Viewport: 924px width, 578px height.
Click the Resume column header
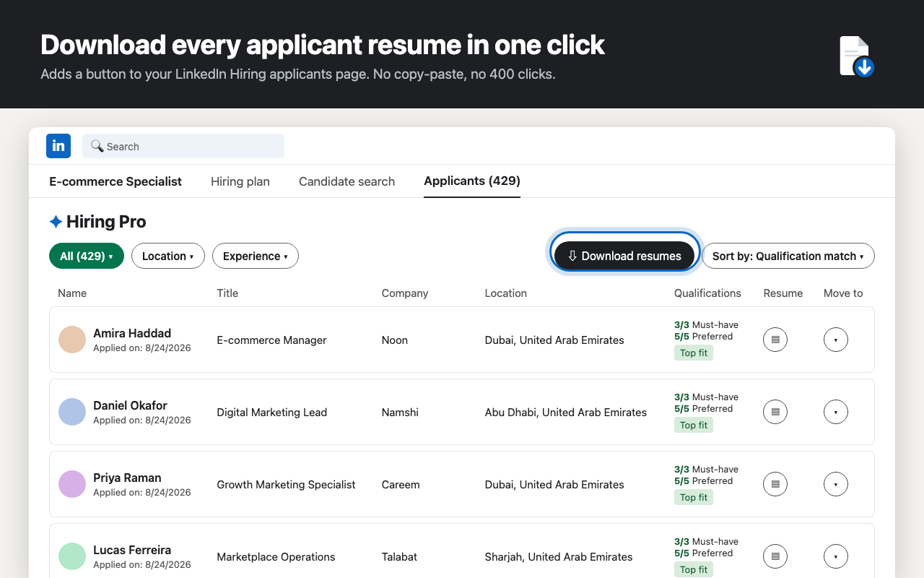[x=783, y=293]
